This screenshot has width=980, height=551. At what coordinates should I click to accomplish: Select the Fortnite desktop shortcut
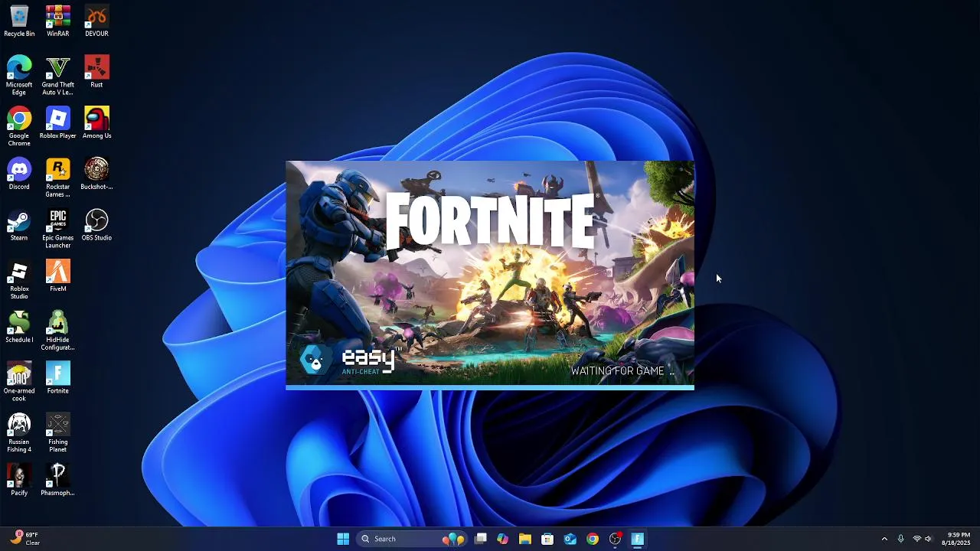point(58,378)
